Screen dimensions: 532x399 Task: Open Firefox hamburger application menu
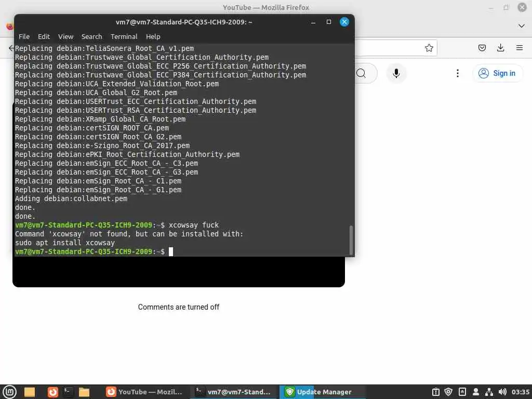[x=520, y=48]
